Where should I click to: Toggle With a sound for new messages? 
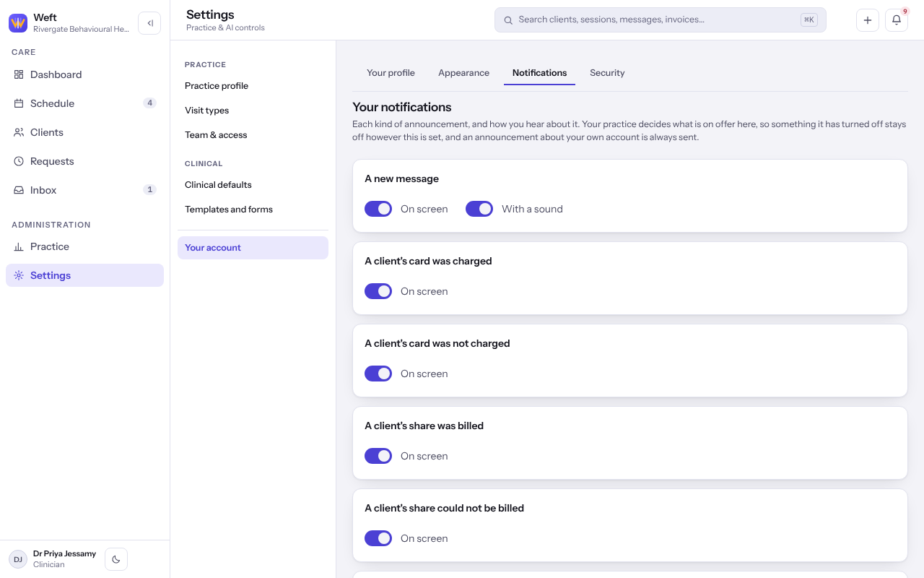(x=479, y=209)
